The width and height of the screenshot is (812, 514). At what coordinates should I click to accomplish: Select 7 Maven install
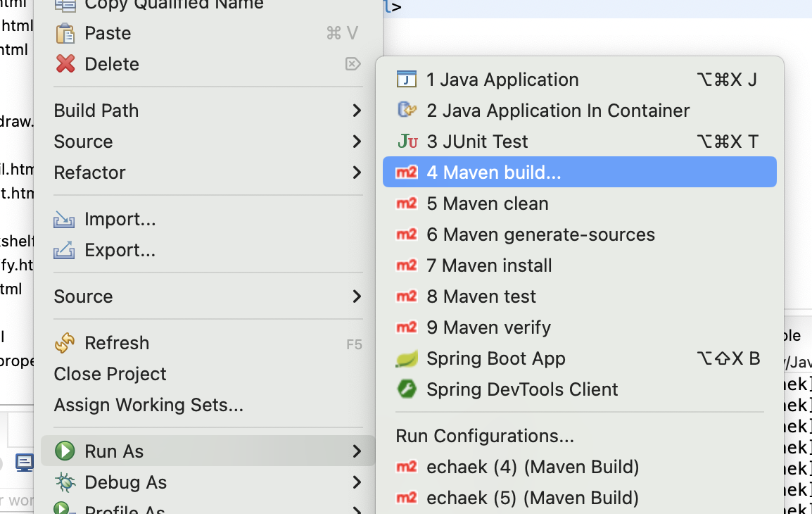pyautogui.click(x=580, y=265)
